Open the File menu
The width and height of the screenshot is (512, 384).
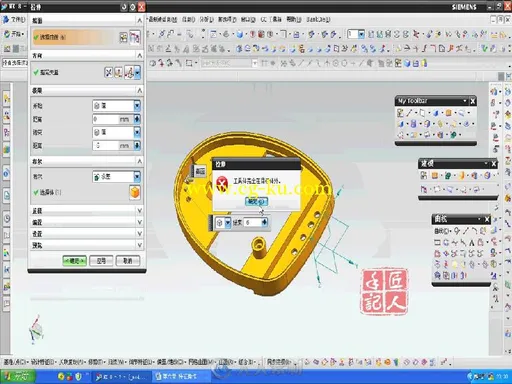click(14, 19)
